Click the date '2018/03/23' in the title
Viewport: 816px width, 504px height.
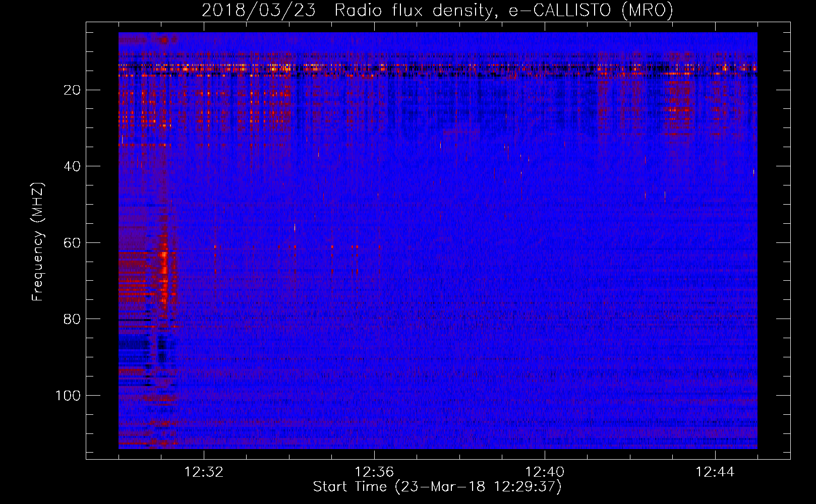[259, 10]
